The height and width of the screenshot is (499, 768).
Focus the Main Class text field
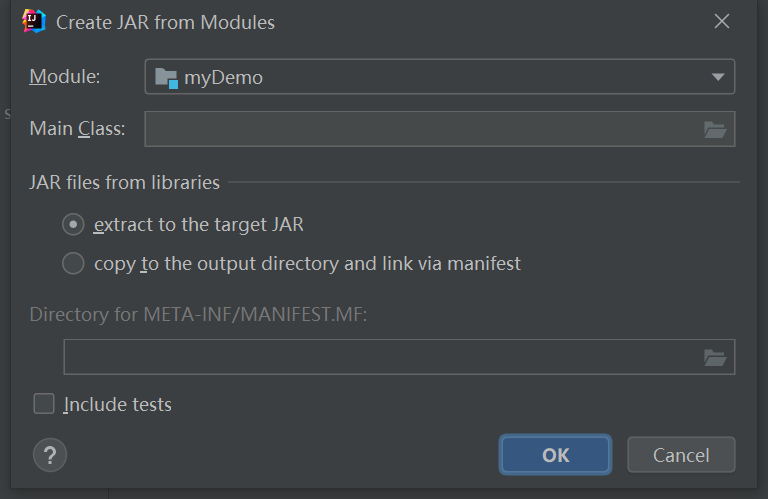coord(420,129)
